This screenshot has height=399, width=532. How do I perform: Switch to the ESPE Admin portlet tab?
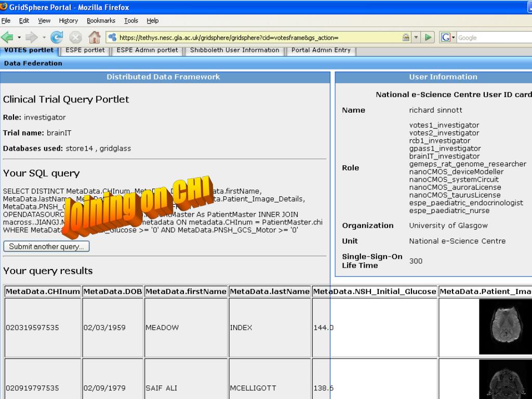[147, 50]
